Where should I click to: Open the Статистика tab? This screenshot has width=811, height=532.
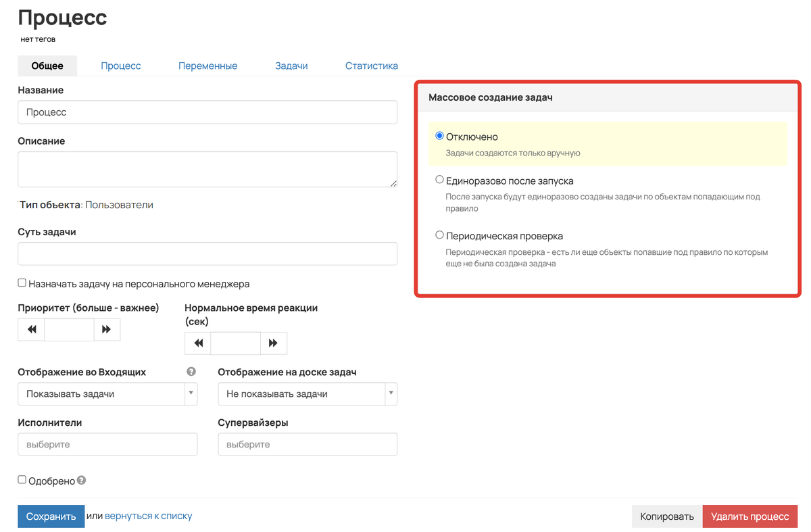371,66
